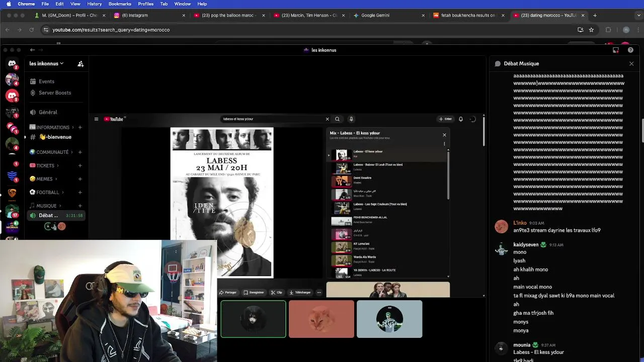Open the Chrome Profiles menu
Viewport: 644px width, 362px height.
click(x=145, y=4)
